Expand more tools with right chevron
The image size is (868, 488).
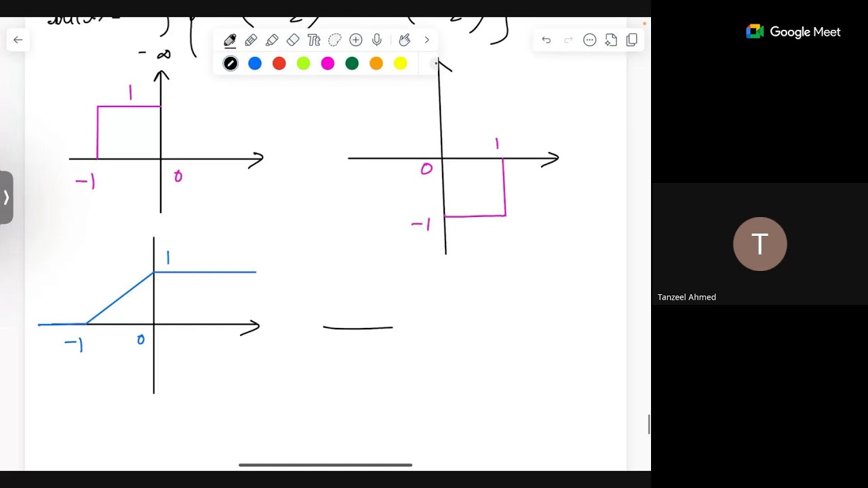pos(427,40)
